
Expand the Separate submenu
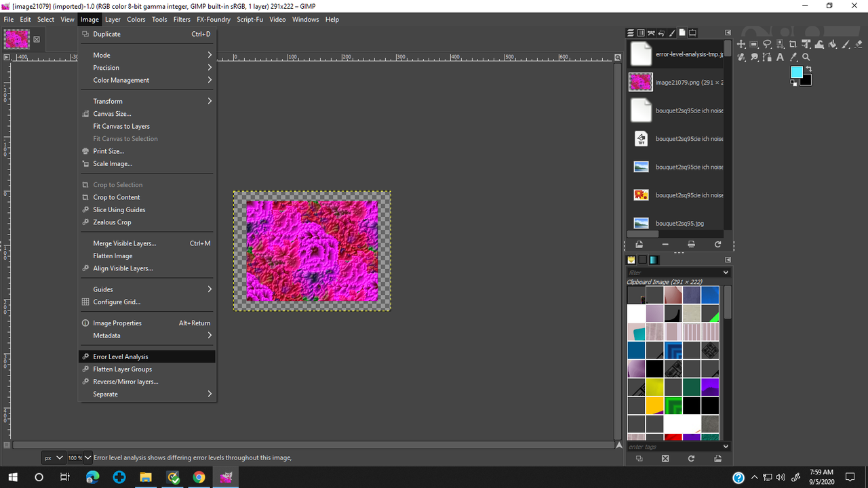pyautogui.click(x=147, y=394)
